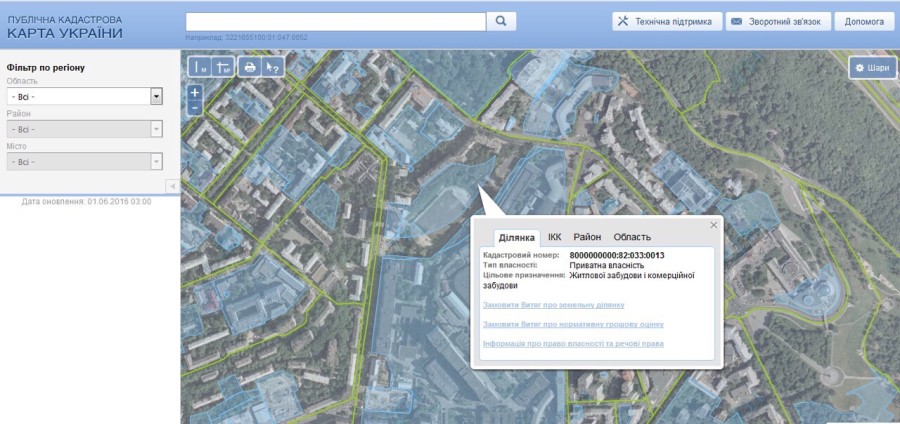Collapse the left filter sidebar
The image size is (900, 424).
[171, 186]
